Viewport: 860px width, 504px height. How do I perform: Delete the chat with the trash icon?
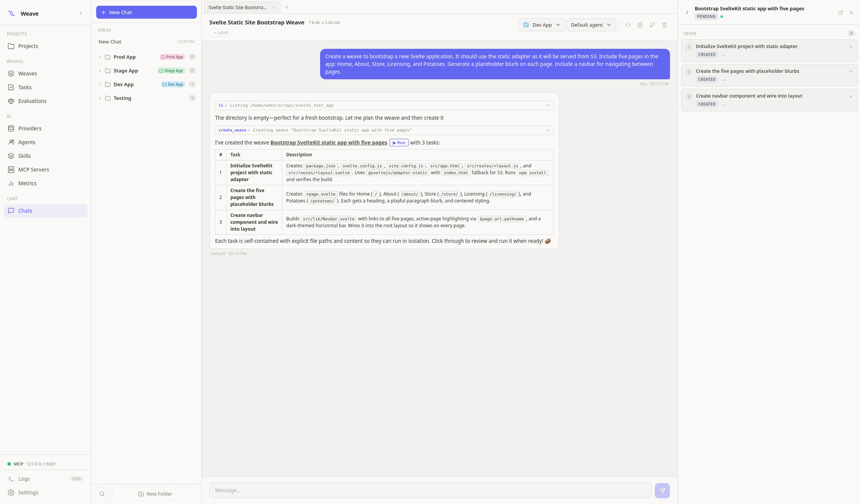(664, 25)
